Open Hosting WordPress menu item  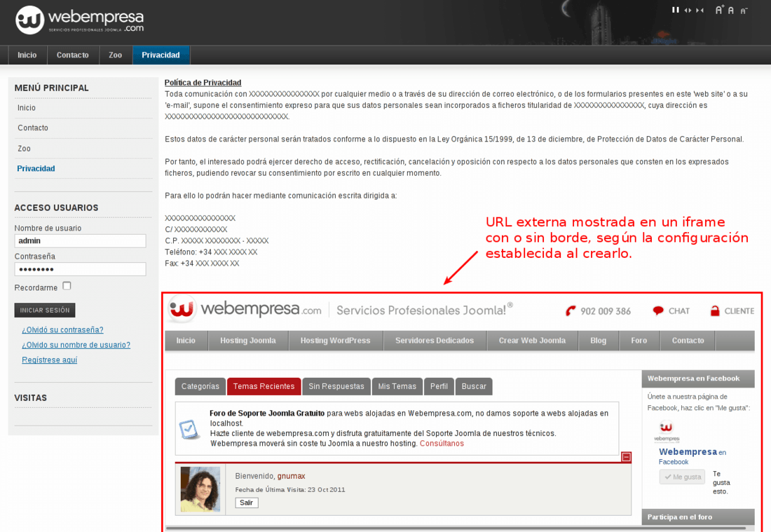[335, 340]
